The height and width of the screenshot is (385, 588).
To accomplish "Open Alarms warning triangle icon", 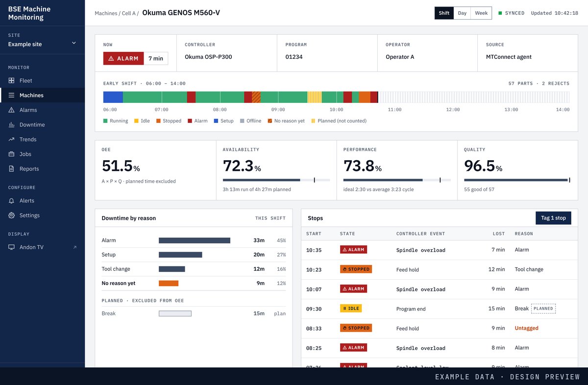I will pyautogui.click(x=11, y=110).
